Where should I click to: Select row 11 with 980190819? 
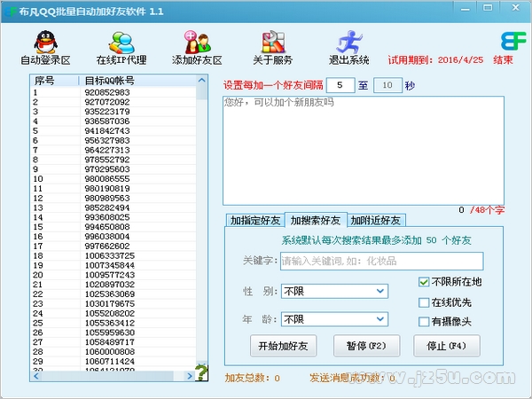tap(113, 188)
